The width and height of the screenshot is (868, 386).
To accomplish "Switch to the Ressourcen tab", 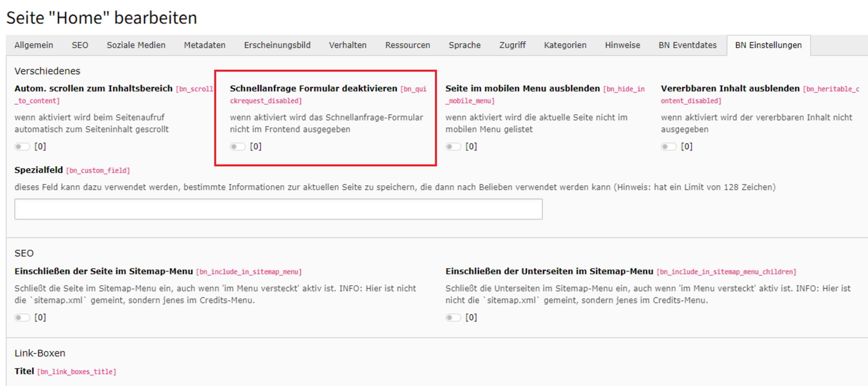I will point(408,45).
